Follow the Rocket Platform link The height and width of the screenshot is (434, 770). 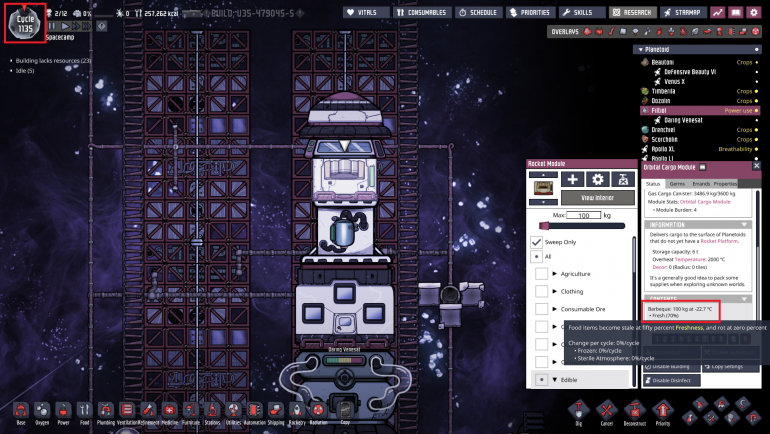pos(717,241)
